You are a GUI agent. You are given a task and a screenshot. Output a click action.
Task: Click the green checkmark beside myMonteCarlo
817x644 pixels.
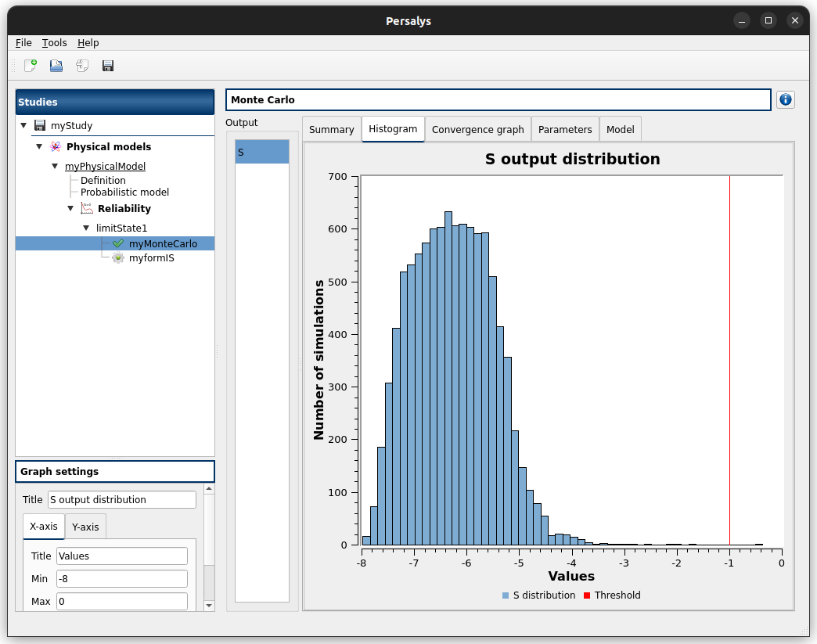(118, 244)
